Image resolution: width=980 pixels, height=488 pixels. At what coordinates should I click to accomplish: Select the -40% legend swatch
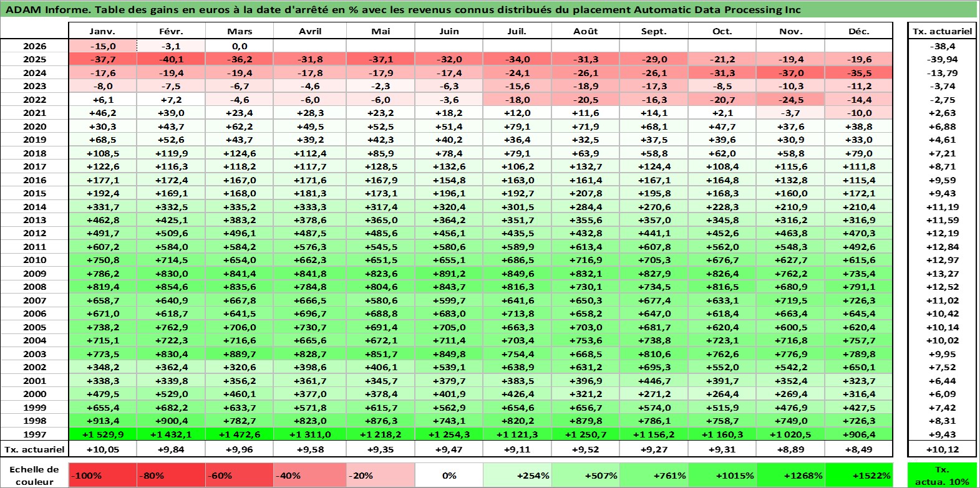pos(310,475)
